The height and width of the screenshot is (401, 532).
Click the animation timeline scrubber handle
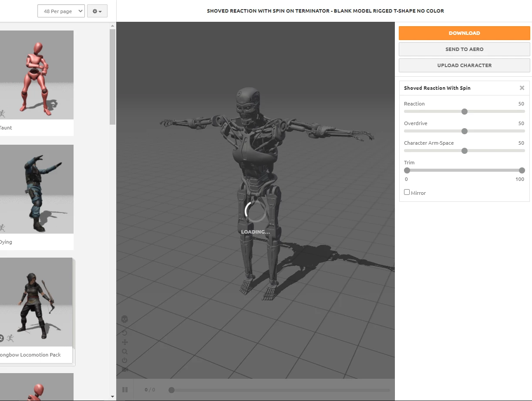pos(172,390)
